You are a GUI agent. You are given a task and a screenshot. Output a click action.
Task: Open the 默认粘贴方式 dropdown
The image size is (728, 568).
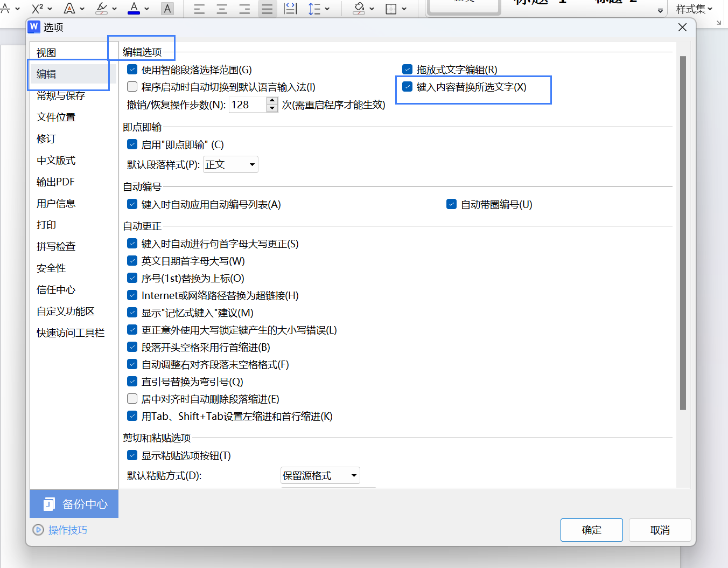[320, 475]
